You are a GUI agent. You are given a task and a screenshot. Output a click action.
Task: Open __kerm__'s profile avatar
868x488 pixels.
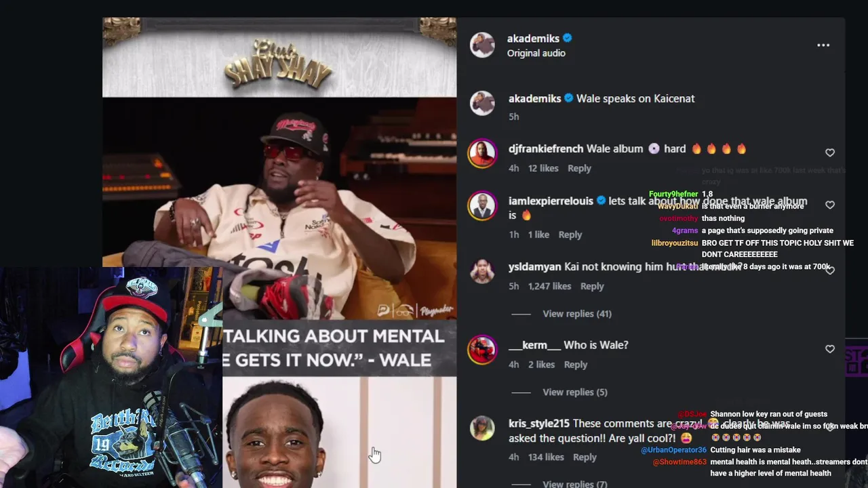482,350
